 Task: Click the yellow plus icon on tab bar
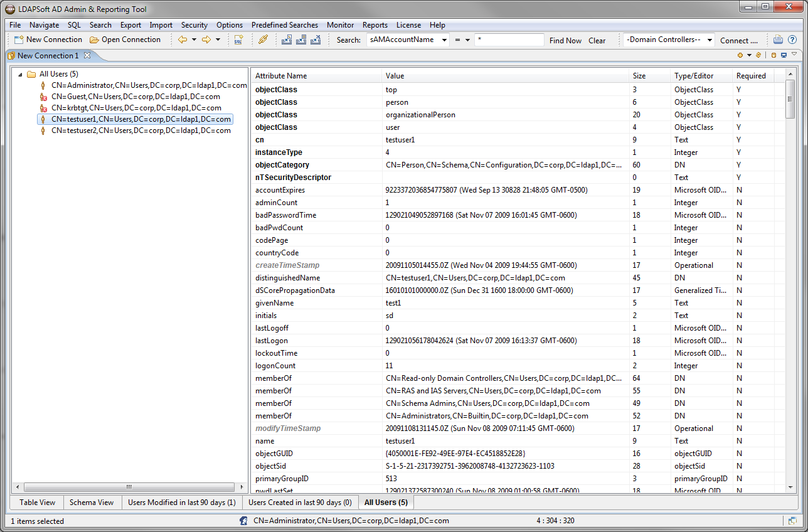(x=740, y=55)
